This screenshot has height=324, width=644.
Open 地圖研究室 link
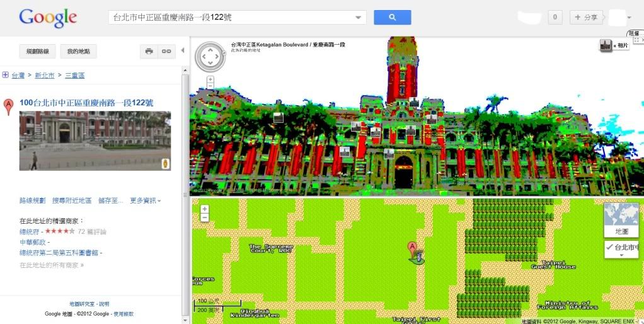82,304
